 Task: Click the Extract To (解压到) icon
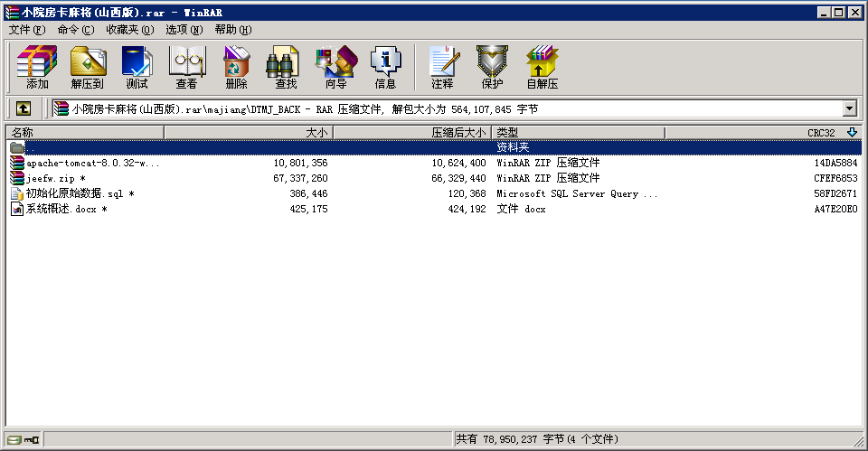(87, 67)
